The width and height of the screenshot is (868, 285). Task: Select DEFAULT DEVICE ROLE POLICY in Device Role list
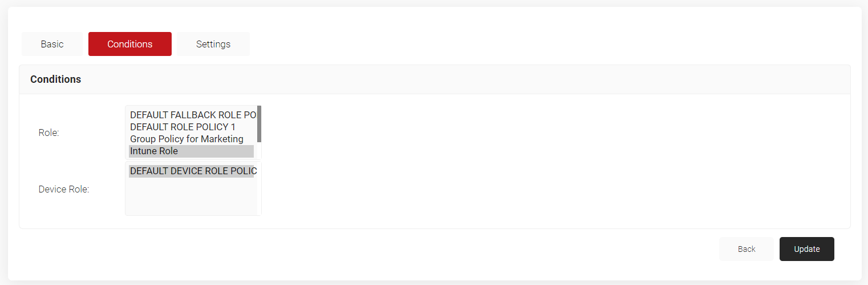coord(192,171)
